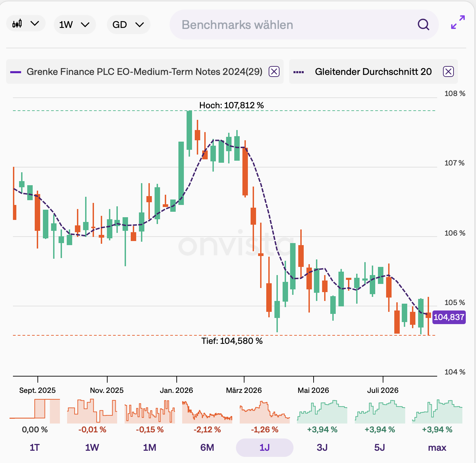Select the 1J time range
This screenshot has height=463, width=476.
[x=265, y=447]
